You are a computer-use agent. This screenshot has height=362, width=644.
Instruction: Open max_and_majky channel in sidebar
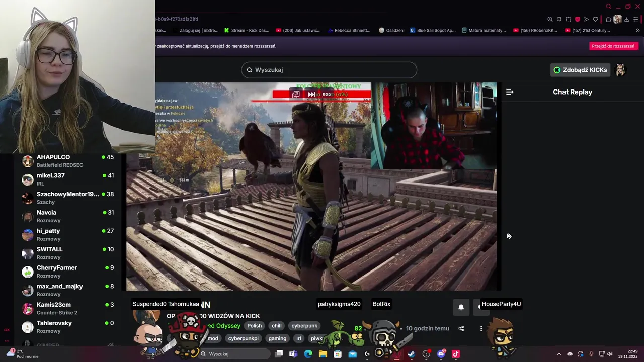click(x=68, y=290)
